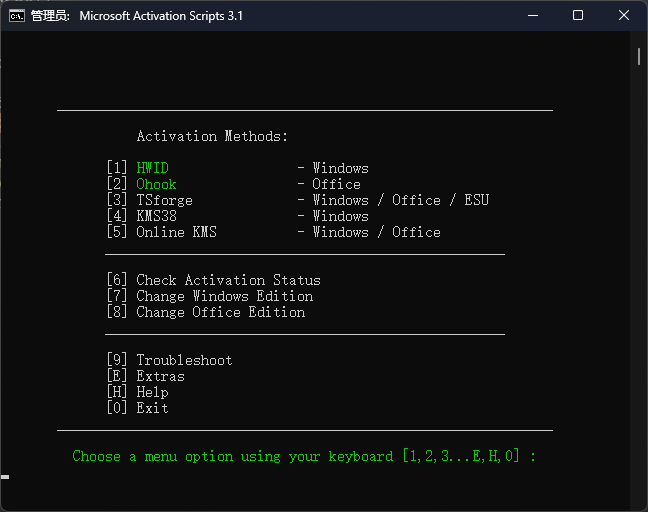Click 'Change Windows Edition' line

[210, 296]
